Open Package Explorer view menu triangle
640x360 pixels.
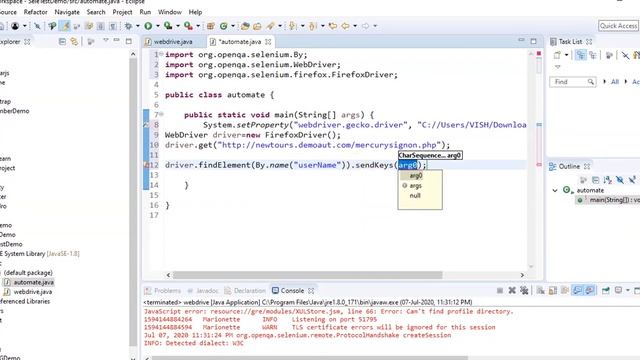106,41
